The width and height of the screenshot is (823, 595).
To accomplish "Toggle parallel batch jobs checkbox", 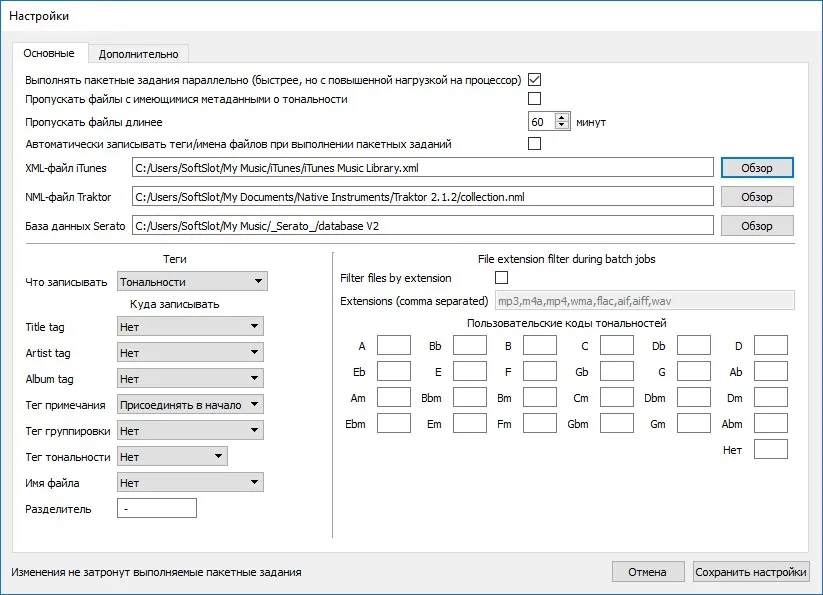I will tap(534, 80).
